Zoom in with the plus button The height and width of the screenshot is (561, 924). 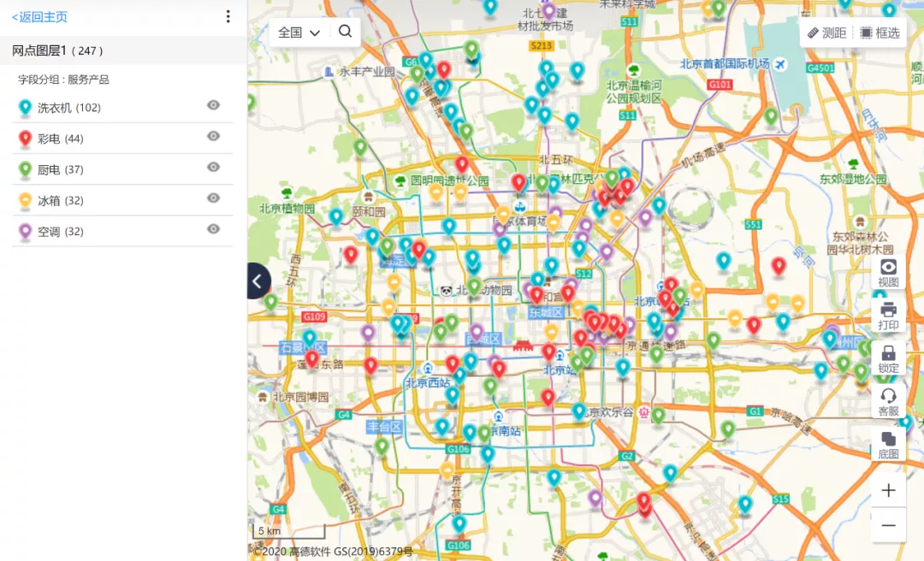(x=889, y=490)
